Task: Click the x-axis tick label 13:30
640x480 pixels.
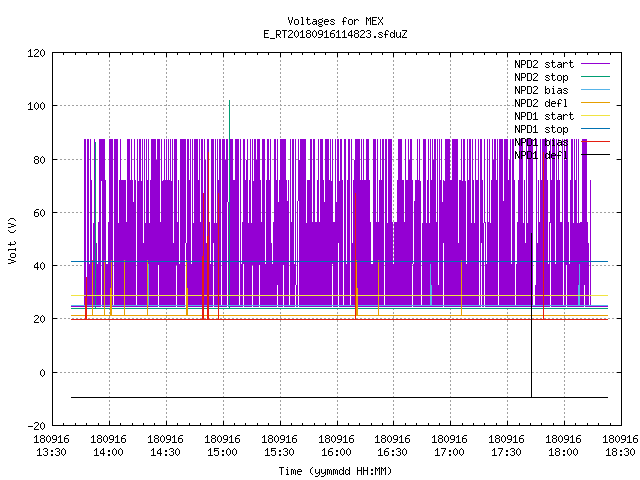Action: (x=51, y=452)
